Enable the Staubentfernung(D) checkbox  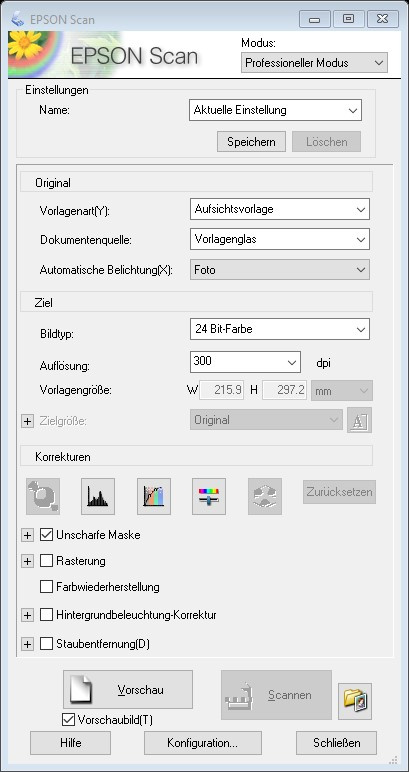[46, 643]
